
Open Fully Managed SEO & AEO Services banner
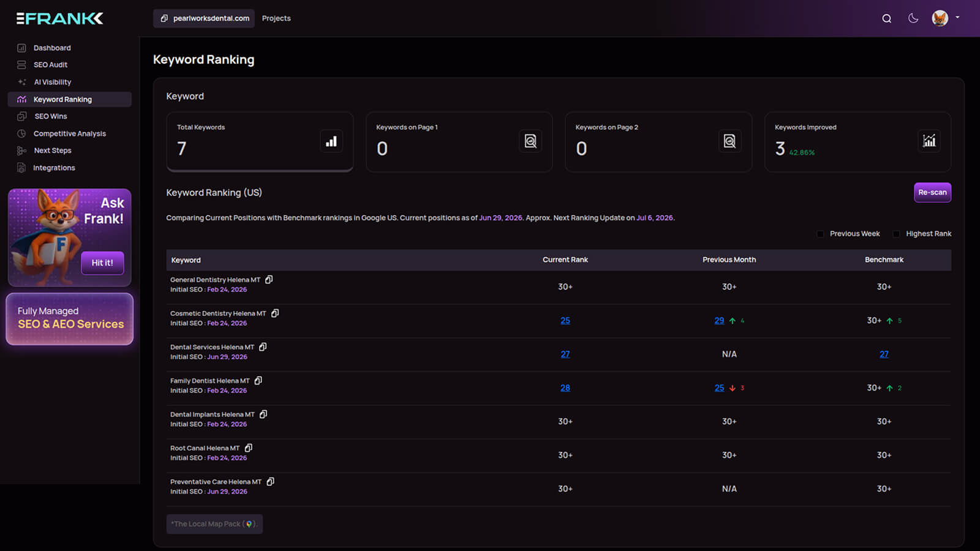[70, 319]
